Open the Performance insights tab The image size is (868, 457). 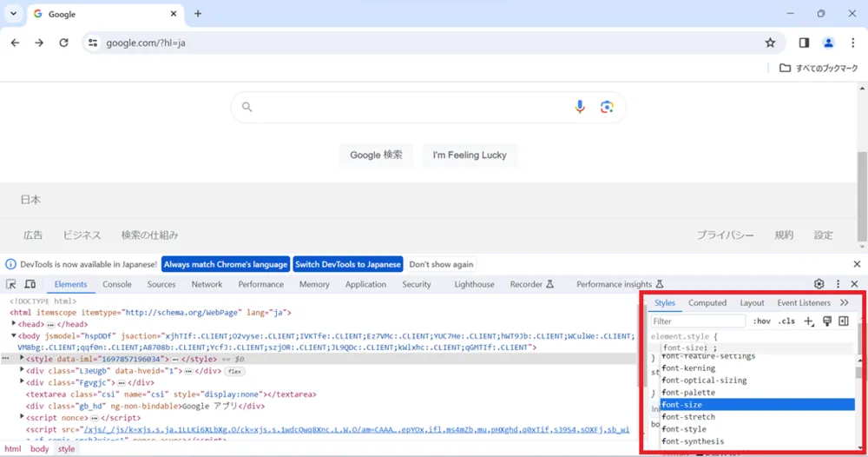click(620, 284)
